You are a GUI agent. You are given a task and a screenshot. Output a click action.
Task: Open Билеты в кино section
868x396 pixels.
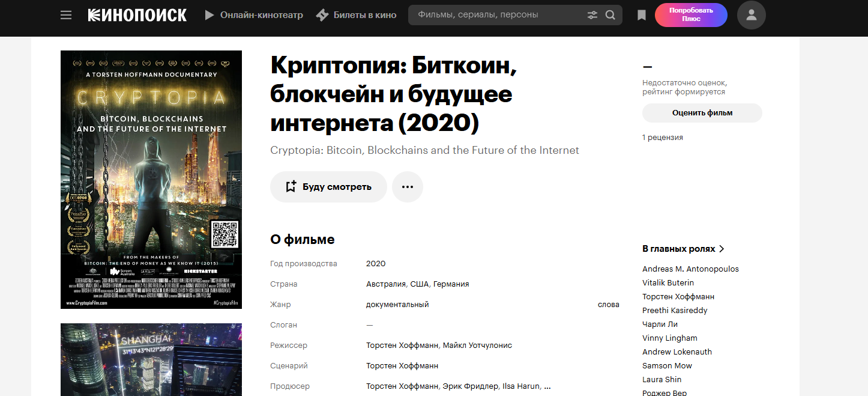point(365,15)
